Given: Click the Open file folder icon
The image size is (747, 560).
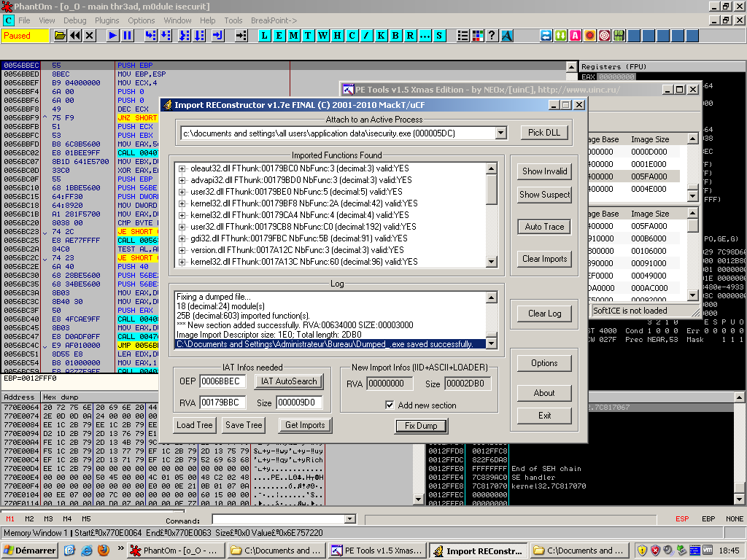Looking at the screenshot, I should 60,36.
